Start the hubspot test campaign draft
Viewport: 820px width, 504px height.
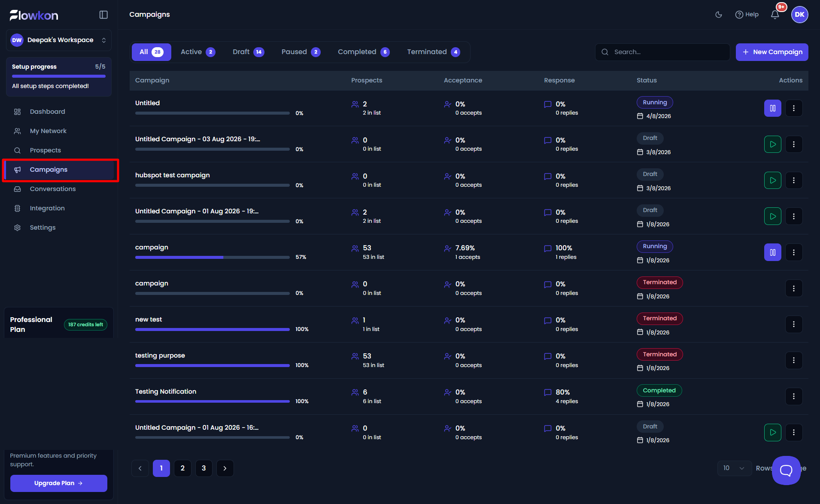click(x=772, y=180)
